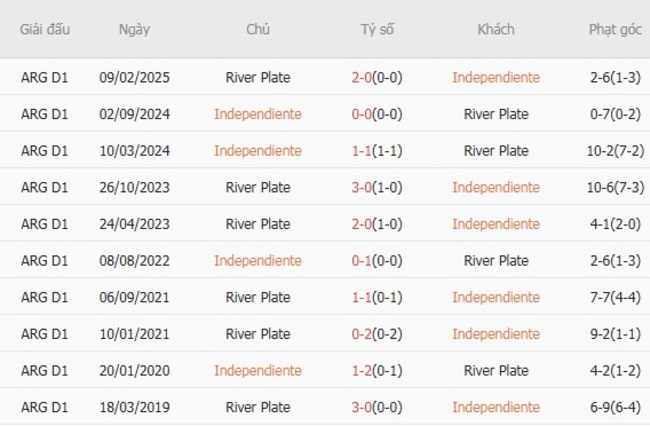Open River Plate in the 06/09/2021 row
This screenshot has width=650, height=426.
tap(257, 297)
